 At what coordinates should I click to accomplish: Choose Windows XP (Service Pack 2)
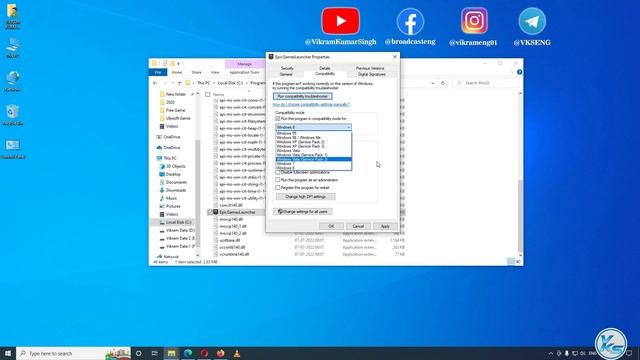(x=313, y=142)
